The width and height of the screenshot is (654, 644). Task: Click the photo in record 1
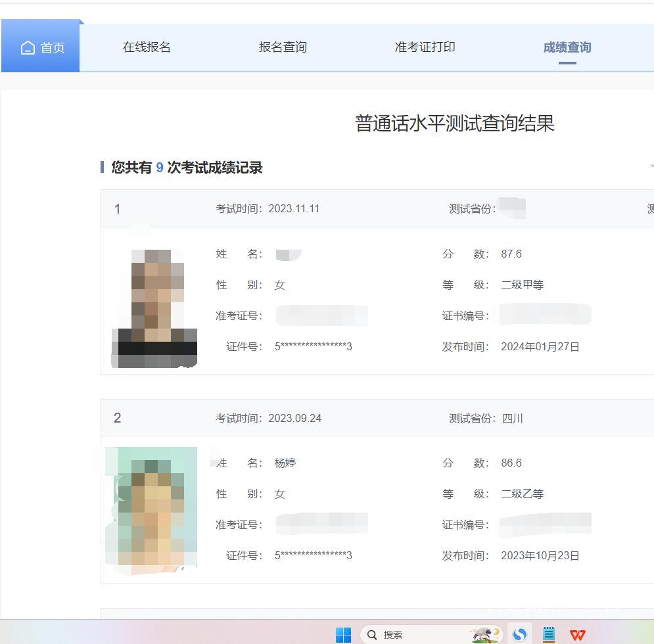154,308
